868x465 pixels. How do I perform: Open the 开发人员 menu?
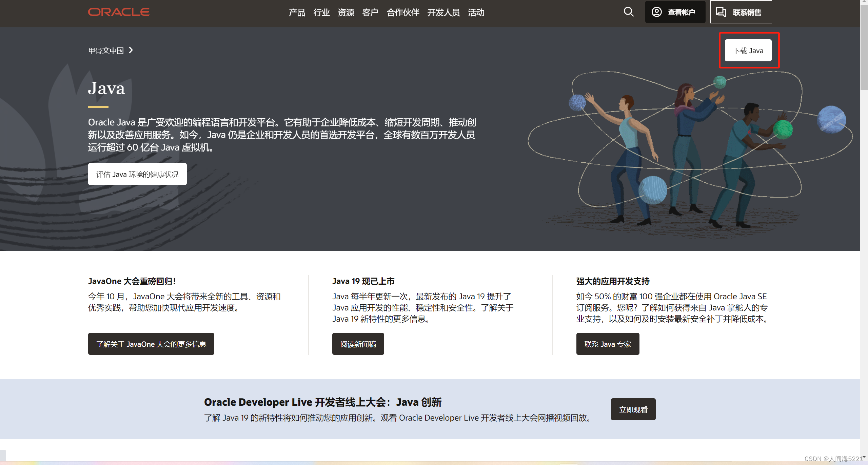click(443, 13)
